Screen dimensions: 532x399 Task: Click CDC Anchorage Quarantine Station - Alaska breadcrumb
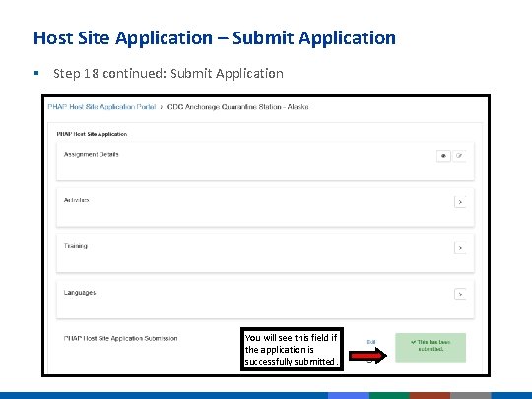click(237, 107)
